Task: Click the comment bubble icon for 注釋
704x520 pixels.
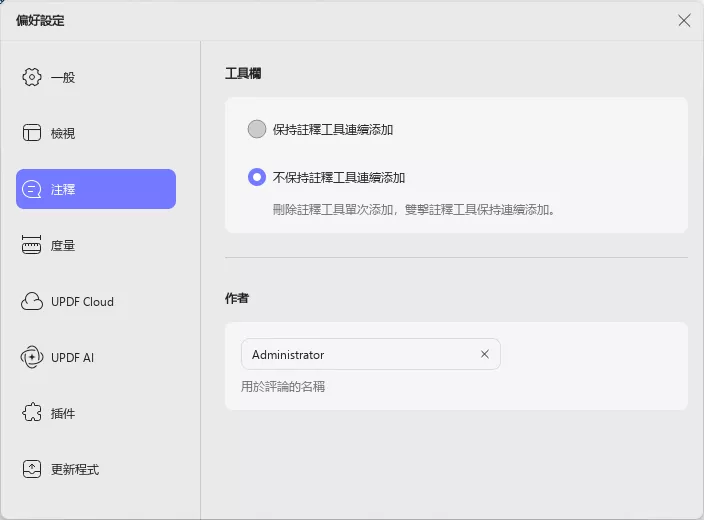Action: coord(32,189)
